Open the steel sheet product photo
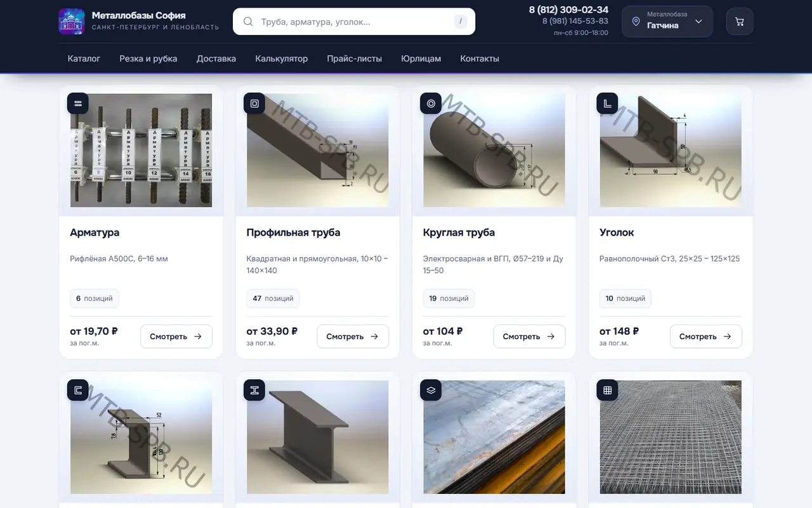 point(494,437)
